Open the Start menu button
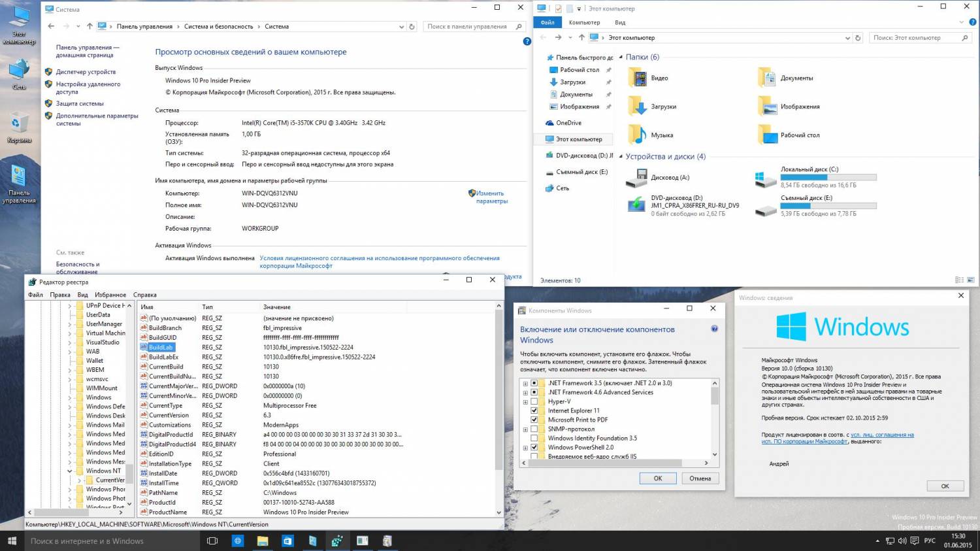Image resolution: width=980 pixels, height=551 pixels. pyautogui.click(x=12, y=541)
